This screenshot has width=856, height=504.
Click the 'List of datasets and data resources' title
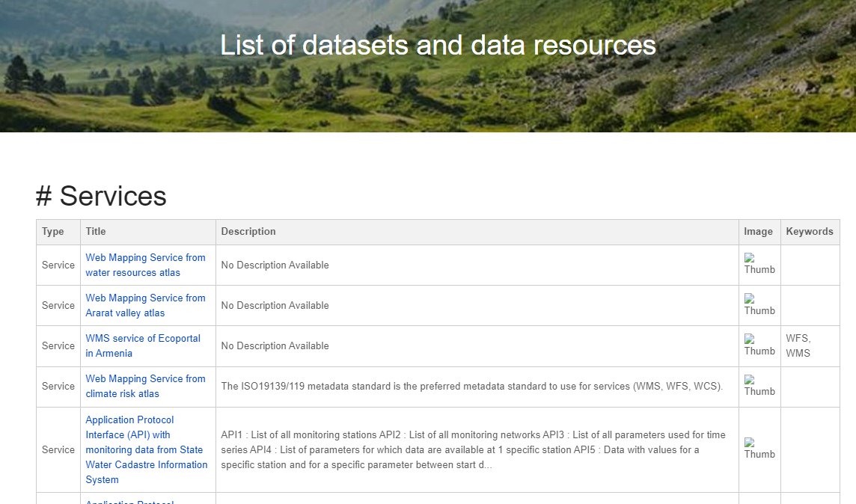coord(438,45)
